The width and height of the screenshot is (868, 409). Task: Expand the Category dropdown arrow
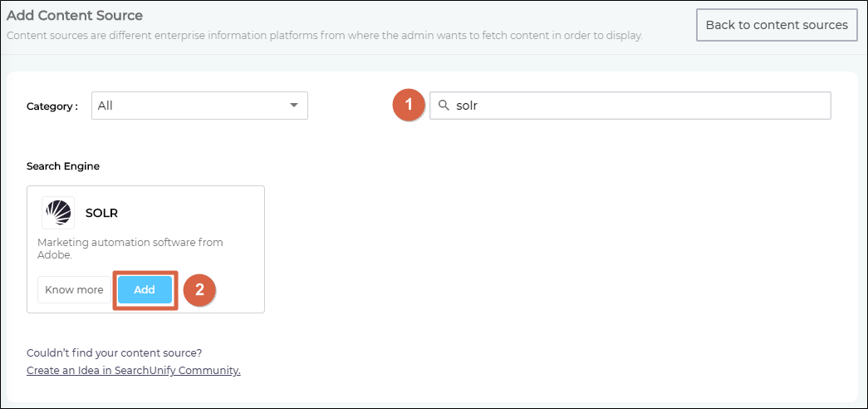click(x=293, y=106)
